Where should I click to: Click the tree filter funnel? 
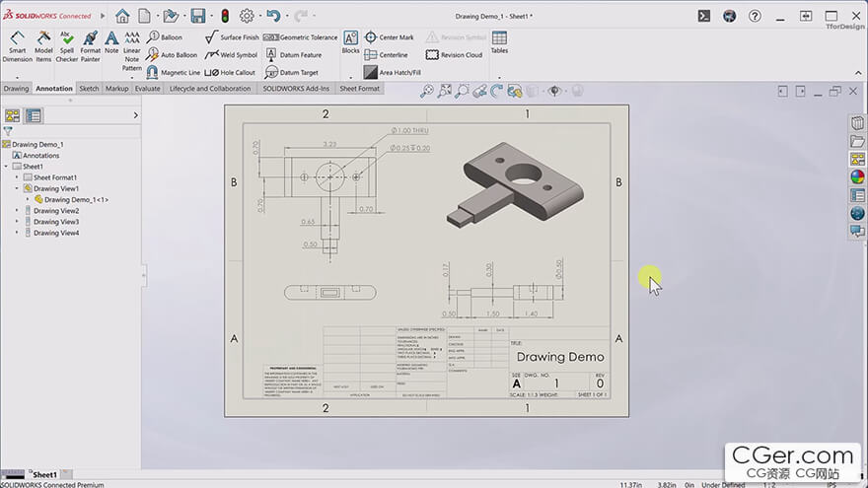tap(8, 131)
